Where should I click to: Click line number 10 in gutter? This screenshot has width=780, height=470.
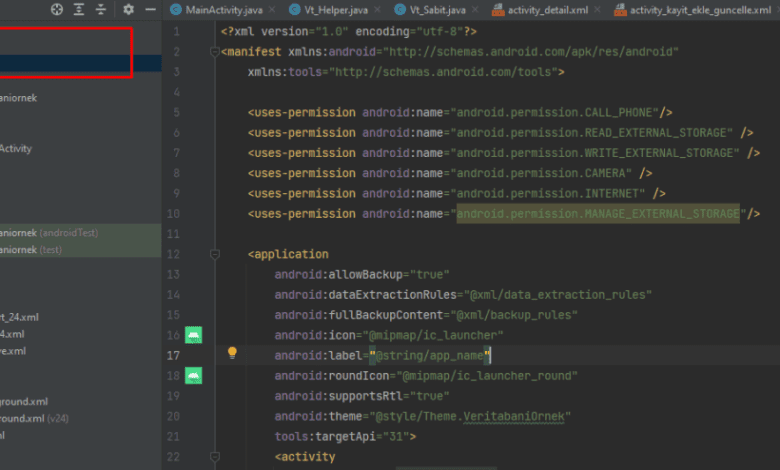point(173,214)
